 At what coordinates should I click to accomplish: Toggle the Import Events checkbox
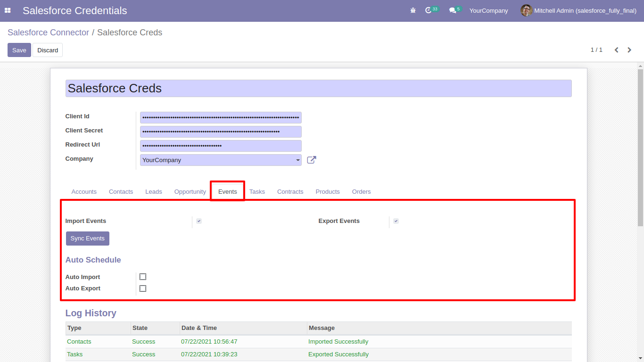(199, 221)
